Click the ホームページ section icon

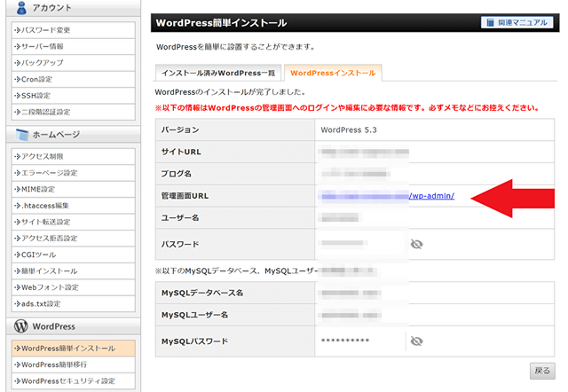point(22,134)
